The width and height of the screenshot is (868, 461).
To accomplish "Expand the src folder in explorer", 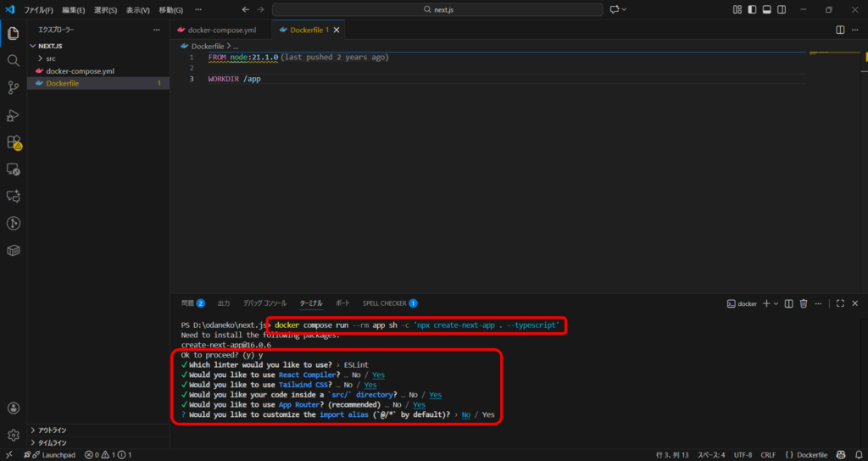I will point(50,58).
